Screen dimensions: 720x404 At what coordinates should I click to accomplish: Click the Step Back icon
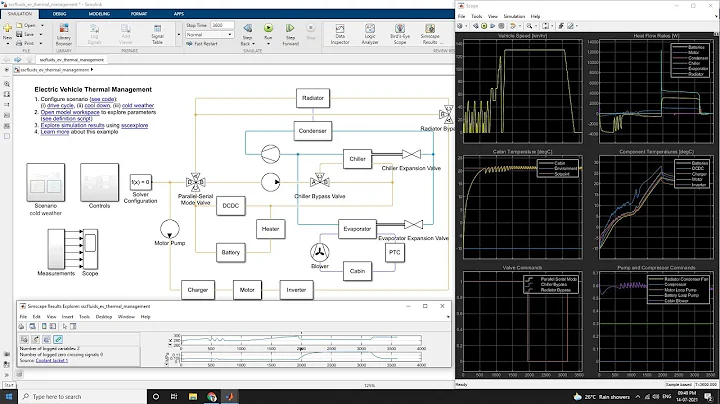point(248,28)
